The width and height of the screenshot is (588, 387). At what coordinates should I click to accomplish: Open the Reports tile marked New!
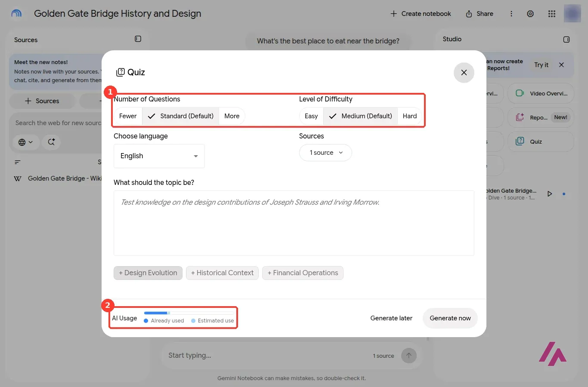pyautogui.click(x=541, y=117)
